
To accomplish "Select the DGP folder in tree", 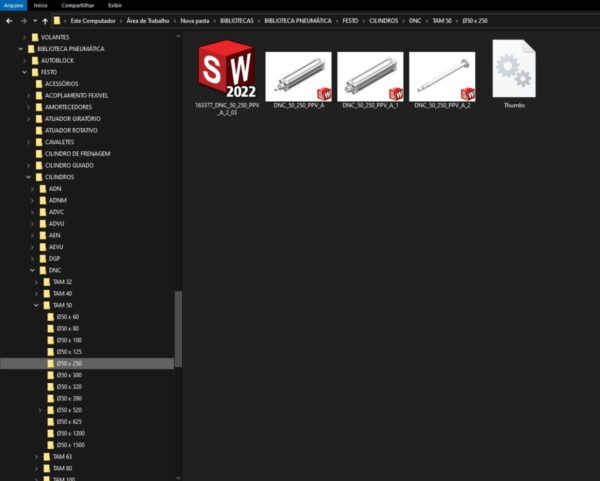I will (x=50, y=259).
